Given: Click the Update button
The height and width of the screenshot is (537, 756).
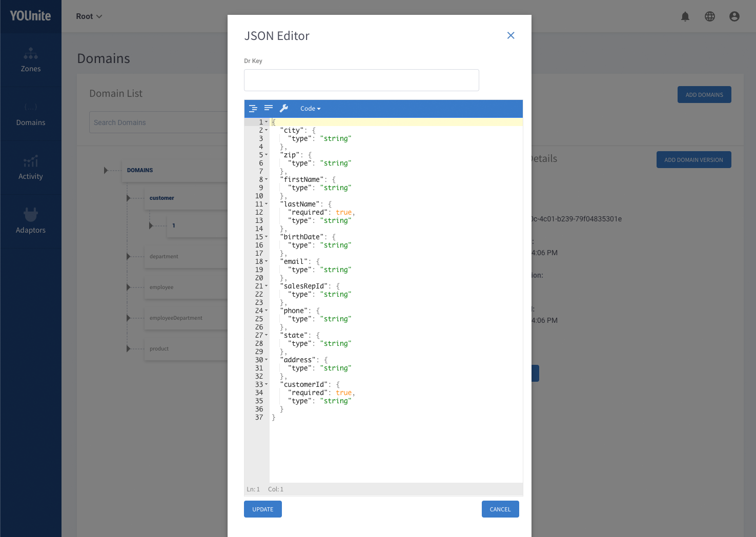Looking at the screenshot, I should coord(263,509).
